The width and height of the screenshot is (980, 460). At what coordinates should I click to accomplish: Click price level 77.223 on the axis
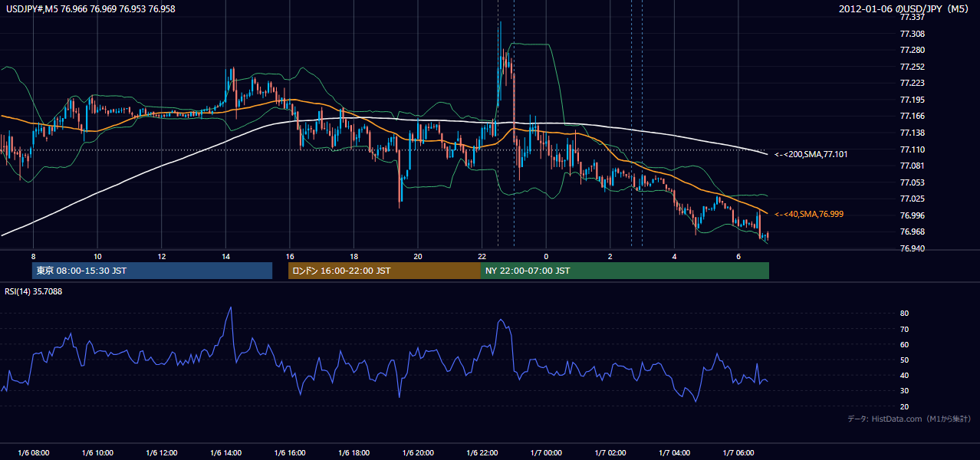912,83
